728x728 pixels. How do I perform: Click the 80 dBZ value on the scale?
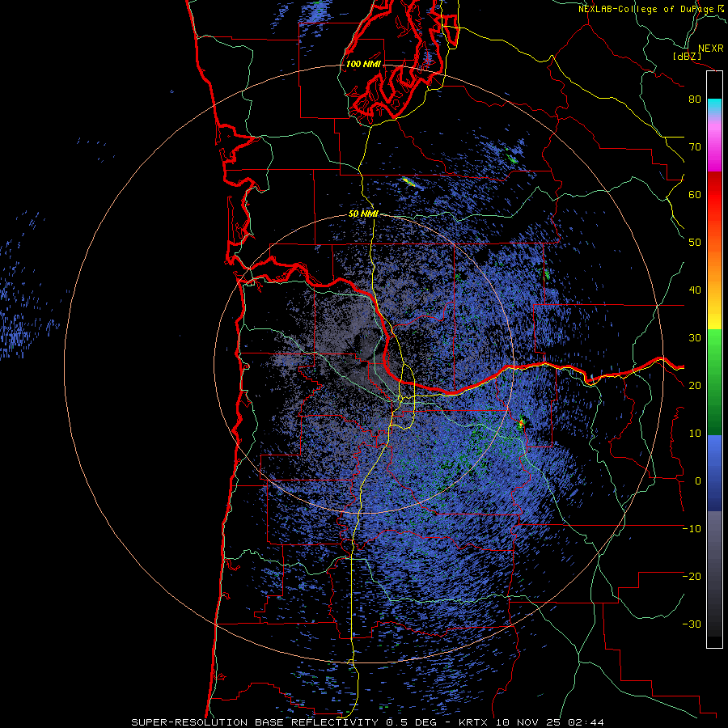[695, 99]
